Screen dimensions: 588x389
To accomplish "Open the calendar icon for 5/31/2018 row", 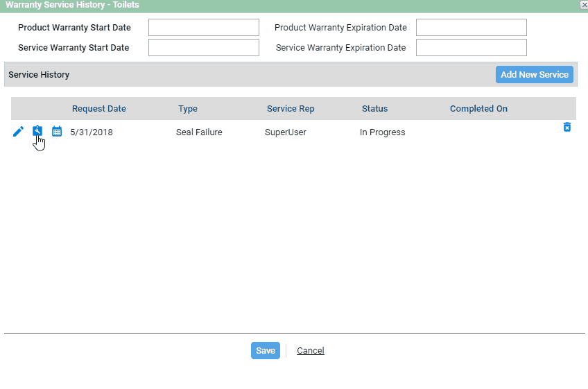I will pos(57,131).
